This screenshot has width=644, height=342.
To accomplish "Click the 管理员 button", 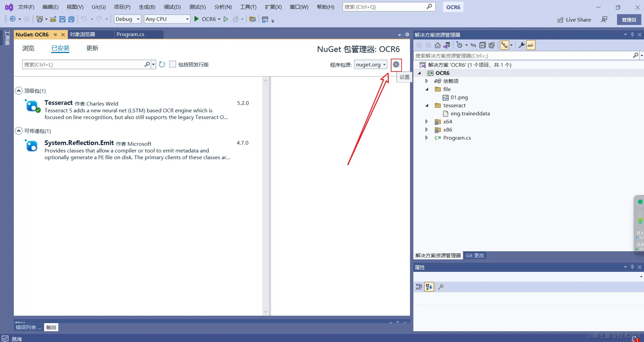I will pos(629,20).
